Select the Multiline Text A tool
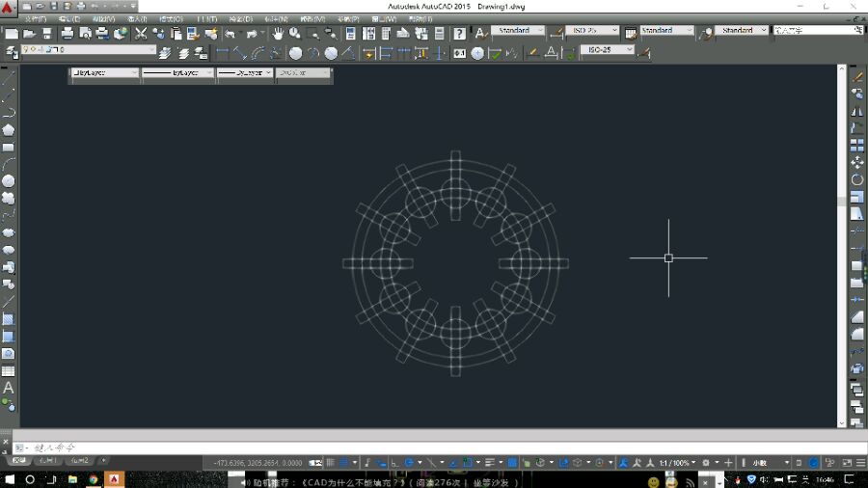868x488 pixels. click(x=9, y=388)
